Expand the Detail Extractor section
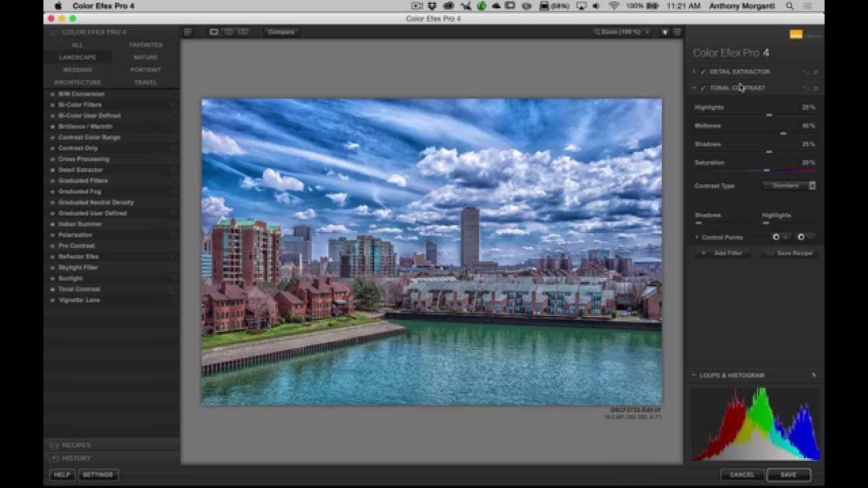Image resolution: width=868 pixels, height=488 pixels. pos(694,72)
